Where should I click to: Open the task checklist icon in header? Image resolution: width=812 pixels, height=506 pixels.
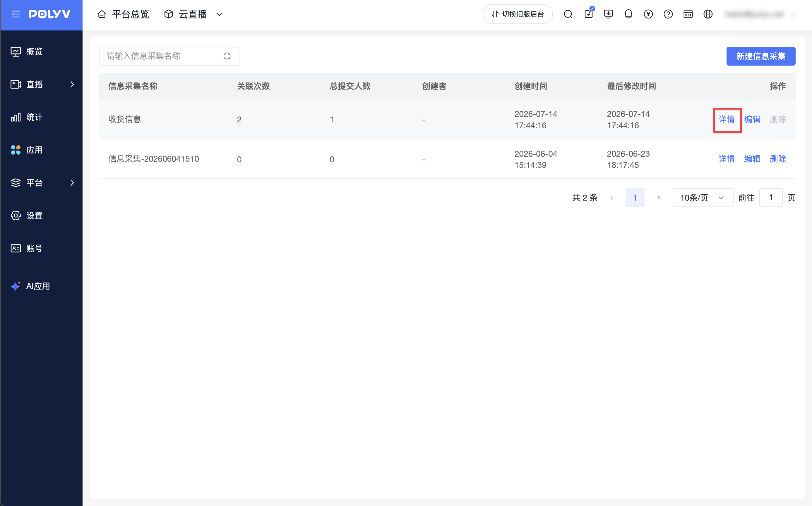589,13
